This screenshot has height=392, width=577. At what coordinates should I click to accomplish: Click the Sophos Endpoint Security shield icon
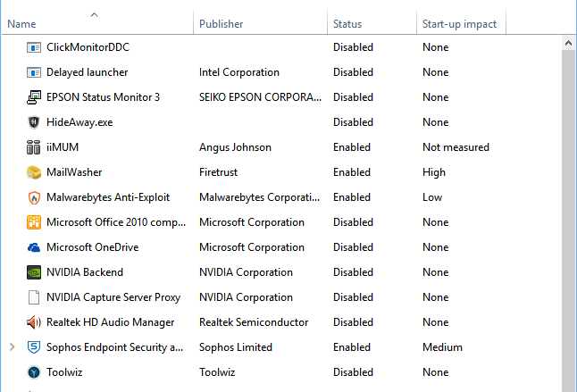pyautogui.click(x=34, y=347)
